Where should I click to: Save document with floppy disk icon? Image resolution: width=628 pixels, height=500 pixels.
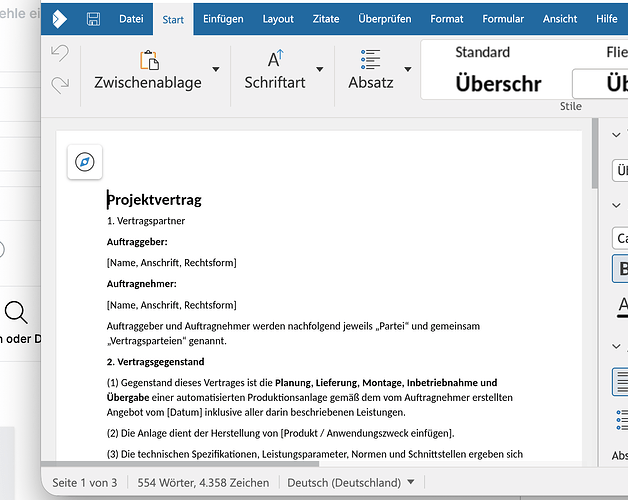tap(94, 19)
